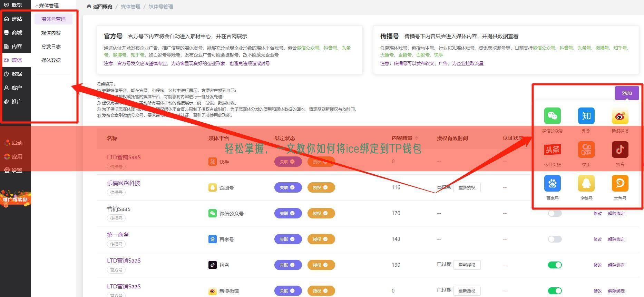644x297 pixels.
Task: Click 修改 on 百家号 row
Action: tap(597, 239)
